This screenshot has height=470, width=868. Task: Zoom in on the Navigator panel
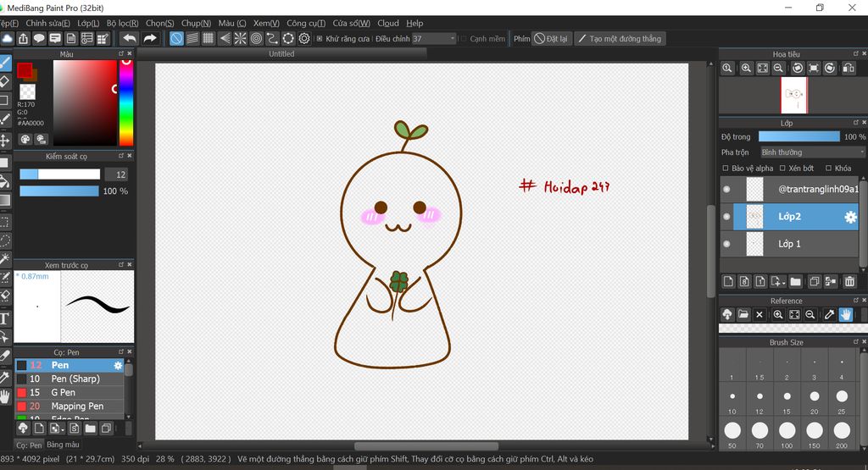click(746, 68)
